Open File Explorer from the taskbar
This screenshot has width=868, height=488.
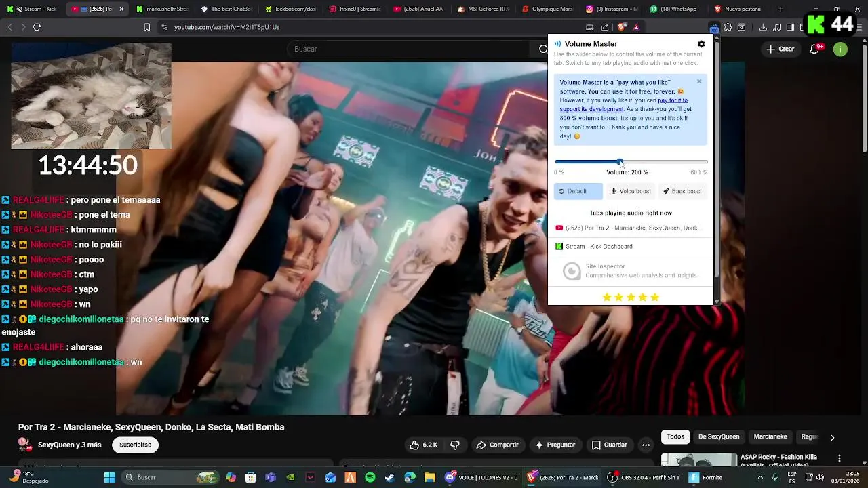click(x=429, y=477)
